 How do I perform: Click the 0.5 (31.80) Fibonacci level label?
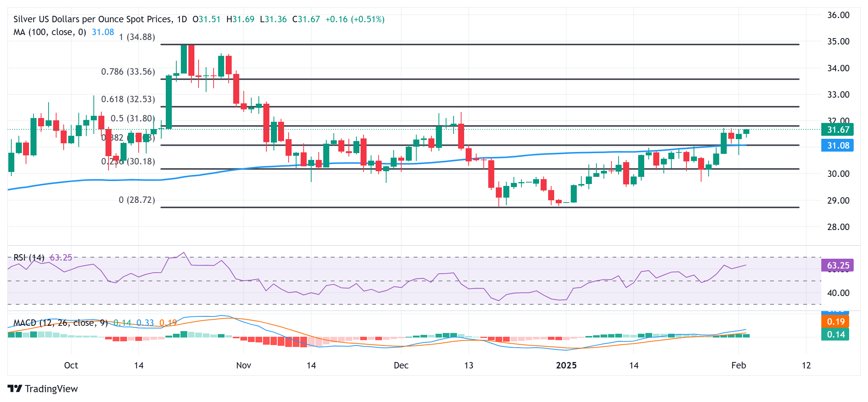point(133,118)
